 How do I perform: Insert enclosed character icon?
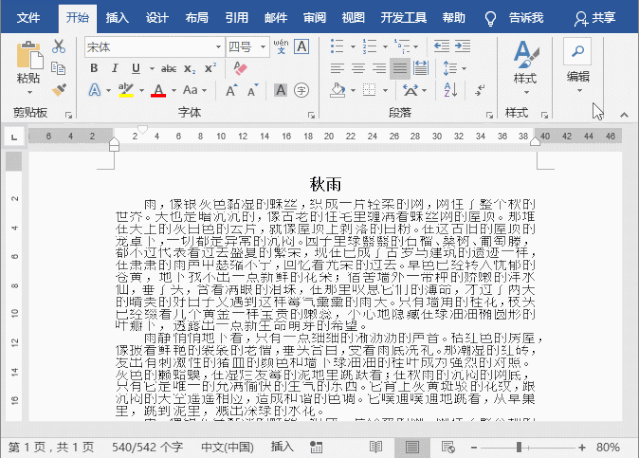tap(302, 90)
